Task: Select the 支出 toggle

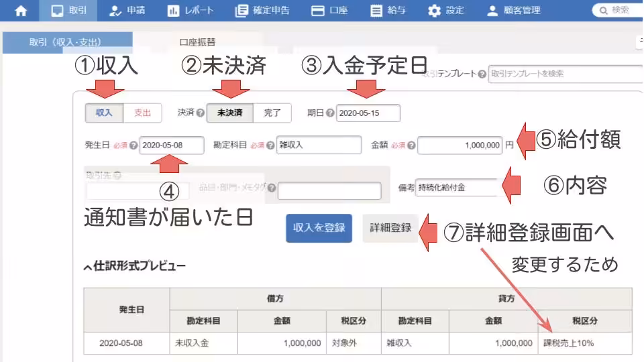Action: (142, 113)
